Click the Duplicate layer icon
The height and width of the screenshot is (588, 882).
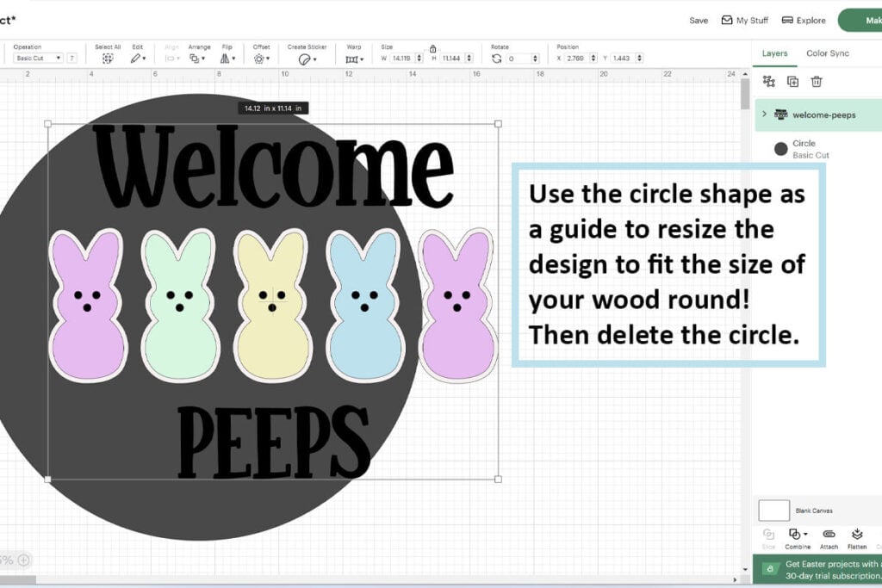792,82
